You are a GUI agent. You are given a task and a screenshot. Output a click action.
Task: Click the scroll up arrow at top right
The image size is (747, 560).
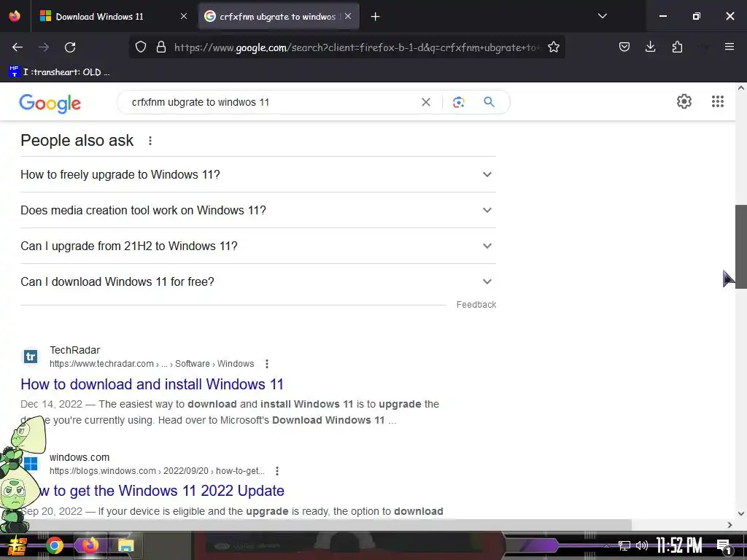[x=741, y=88]
